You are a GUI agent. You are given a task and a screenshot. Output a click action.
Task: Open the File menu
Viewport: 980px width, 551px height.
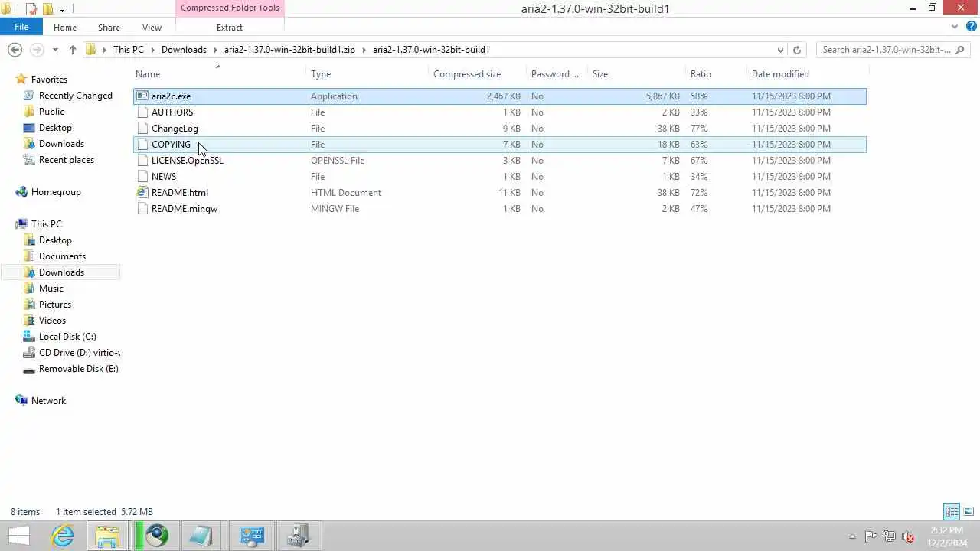click(x=21, y=27)
